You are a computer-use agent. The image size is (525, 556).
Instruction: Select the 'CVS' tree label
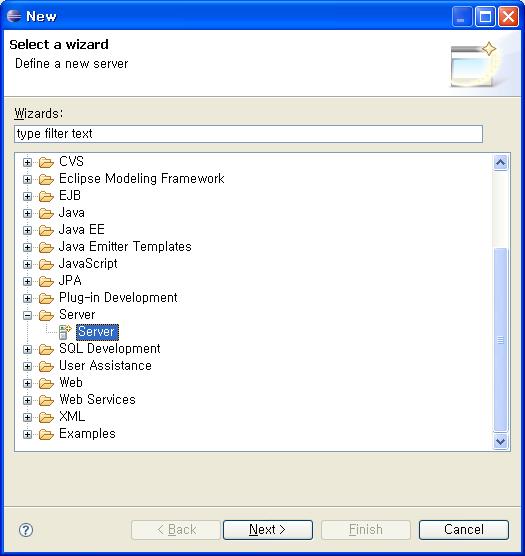tap(71, 162)
